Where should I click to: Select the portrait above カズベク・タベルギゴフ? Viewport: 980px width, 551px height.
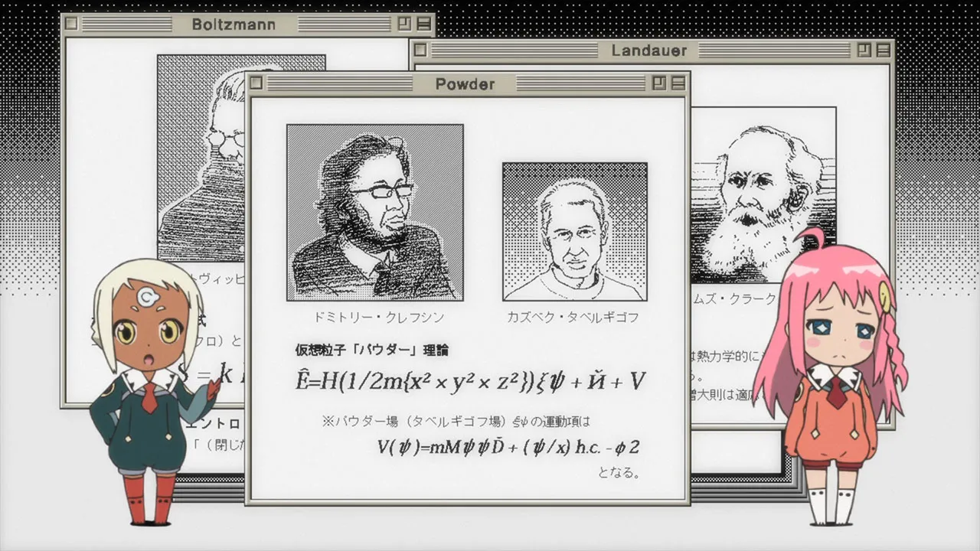(574, 231)
